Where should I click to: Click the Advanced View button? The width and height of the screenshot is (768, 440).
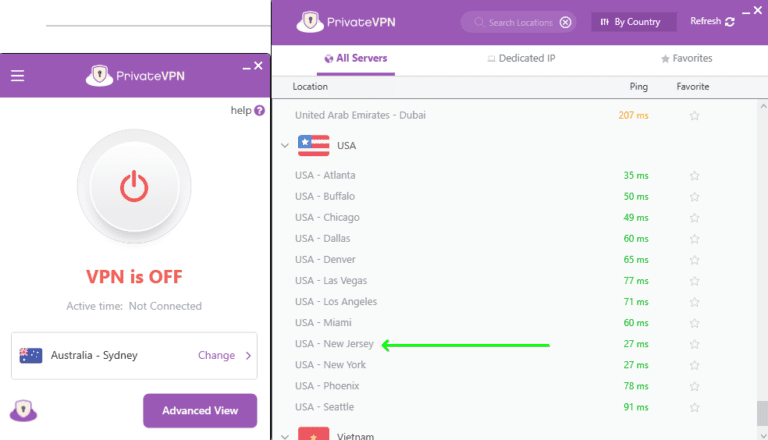point(199,410)
